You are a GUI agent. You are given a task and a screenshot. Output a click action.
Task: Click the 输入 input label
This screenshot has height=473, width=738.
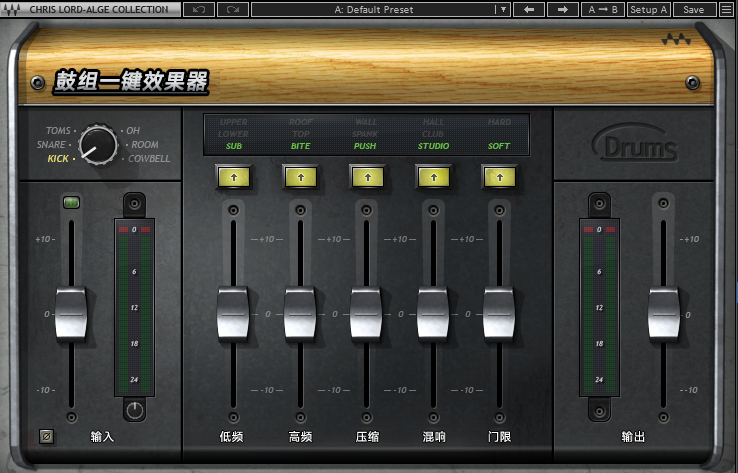pos(102,437)
